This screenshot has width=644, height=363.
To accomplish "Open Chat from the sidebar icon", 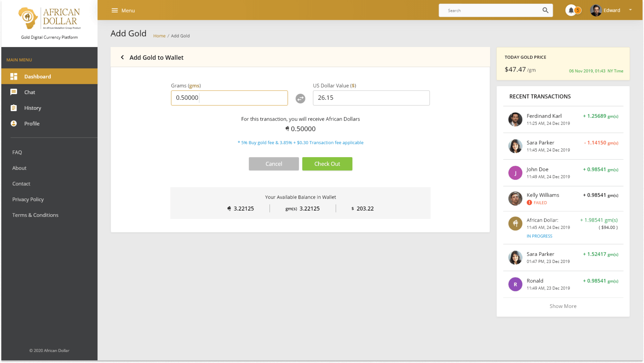I will 14,92.
